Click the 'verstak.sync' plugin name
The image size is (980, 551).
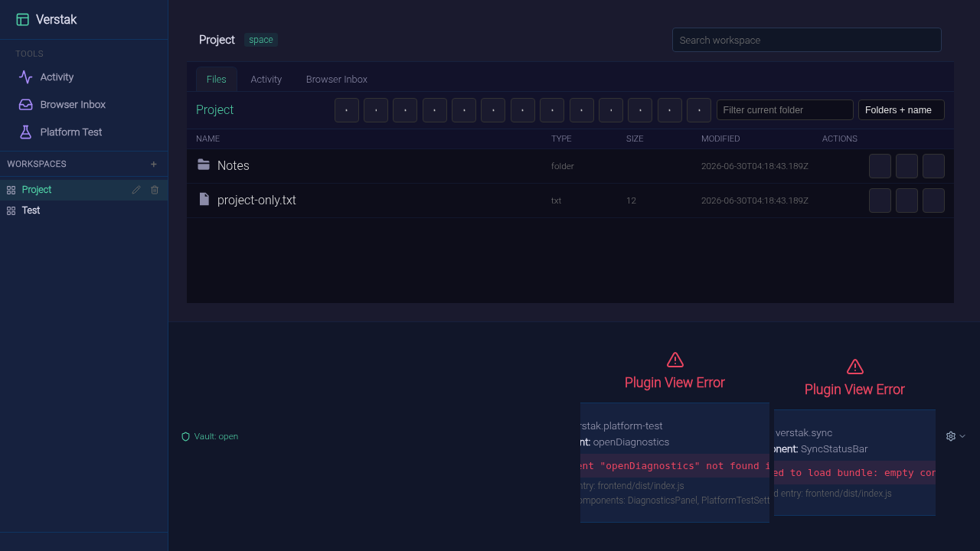[x=804, y=433]
